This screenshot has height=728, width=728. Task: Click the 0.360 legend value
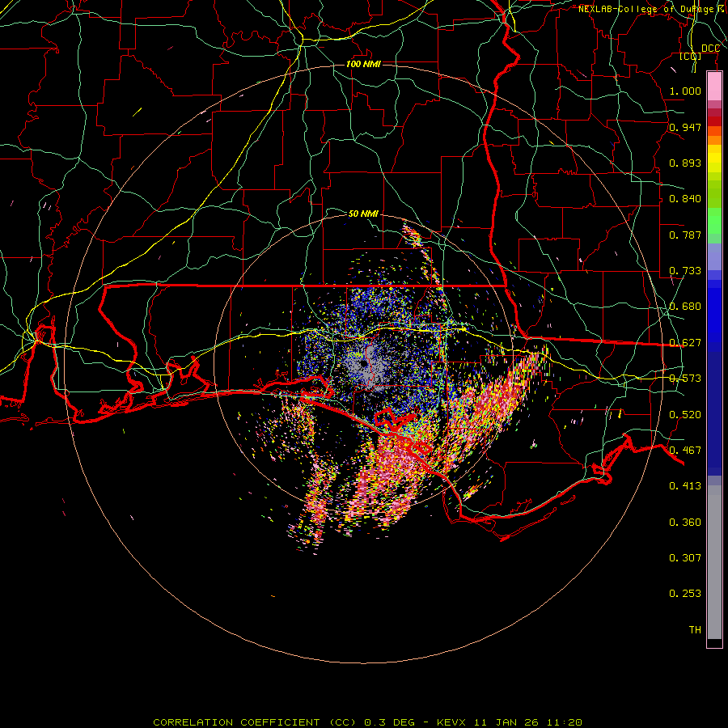coord(685,523)
